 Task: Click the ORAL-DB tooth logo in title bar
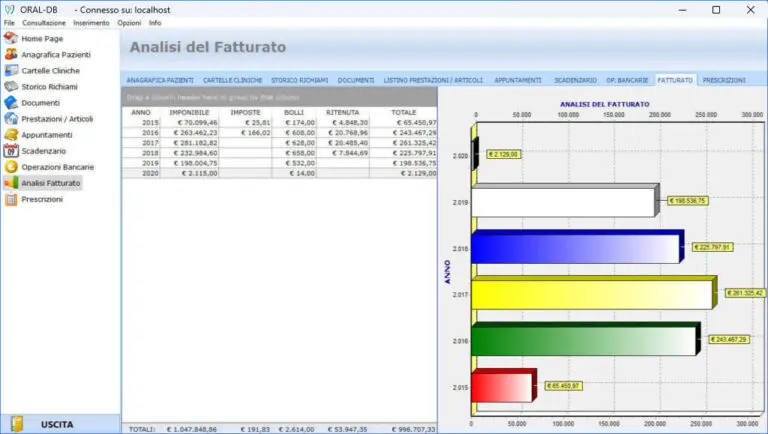9,9
